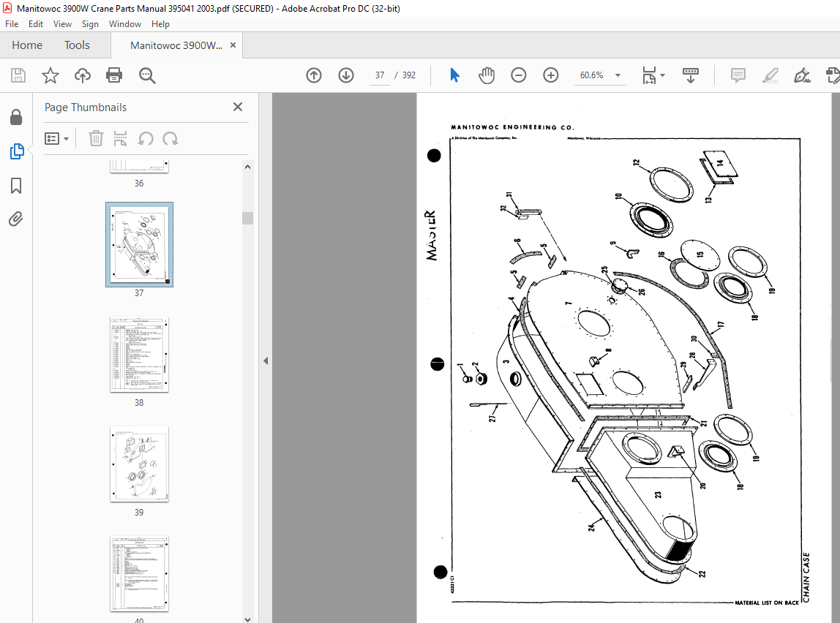840x623 pixels.
Task: Open thumbnail options dropdown menu
Action: pyautogui.click(x=57, y=139)
